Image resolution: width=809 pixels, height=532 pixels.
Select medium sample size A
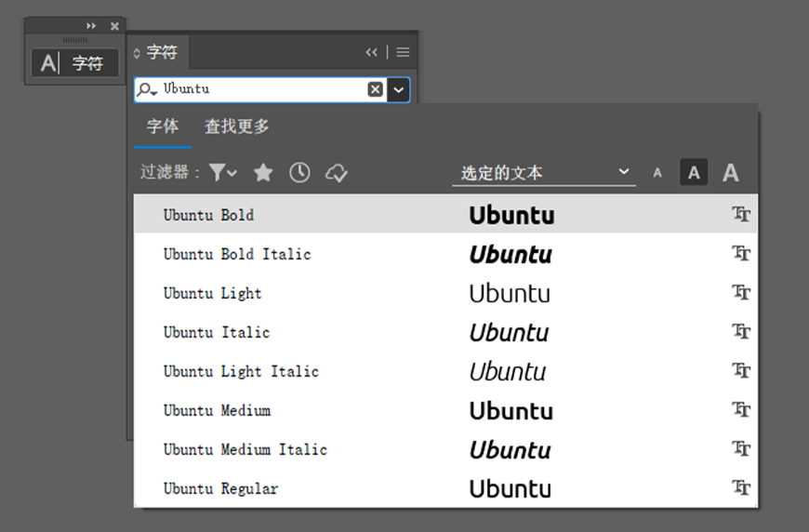(694, 172)
